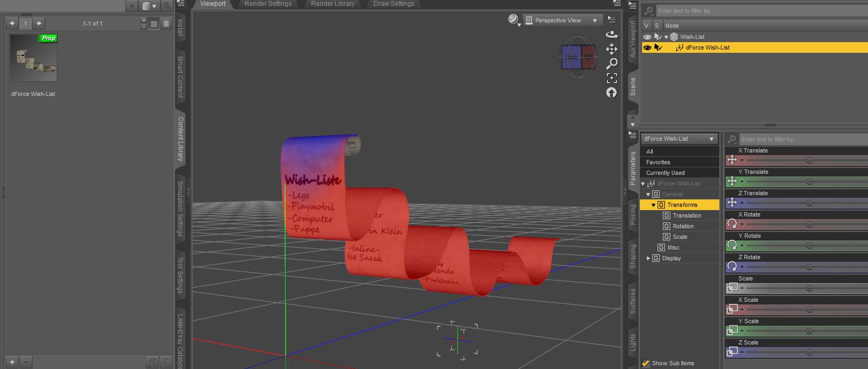Open the draw style sphere dropdown
The image size is (868, 369).
[x=514, y=20]
